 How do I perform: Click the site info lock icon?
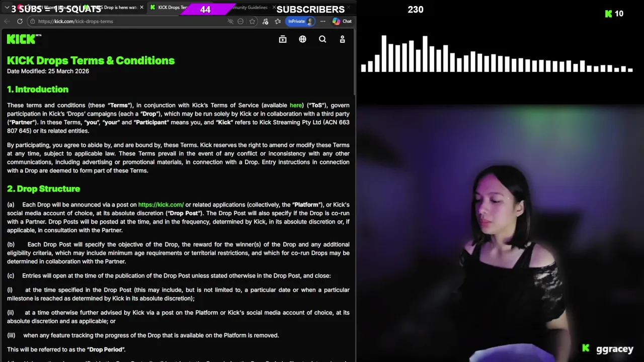click(32, 21)
